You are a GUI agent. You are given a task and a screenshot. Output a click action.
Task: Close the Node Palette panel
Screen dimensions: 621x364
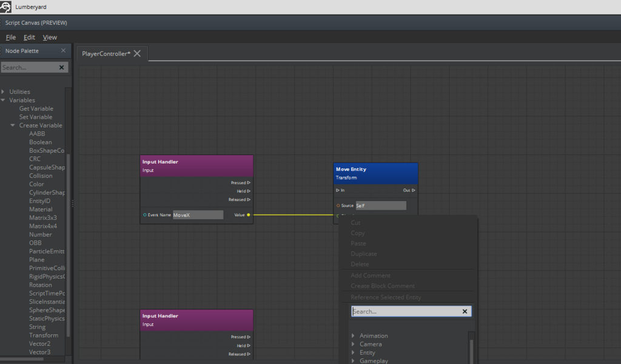63,51
